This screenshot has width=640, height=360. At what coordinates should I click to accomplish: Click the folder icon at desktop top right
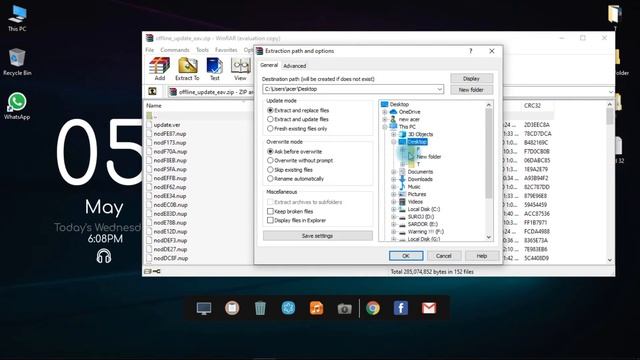(x=615, y=13)
